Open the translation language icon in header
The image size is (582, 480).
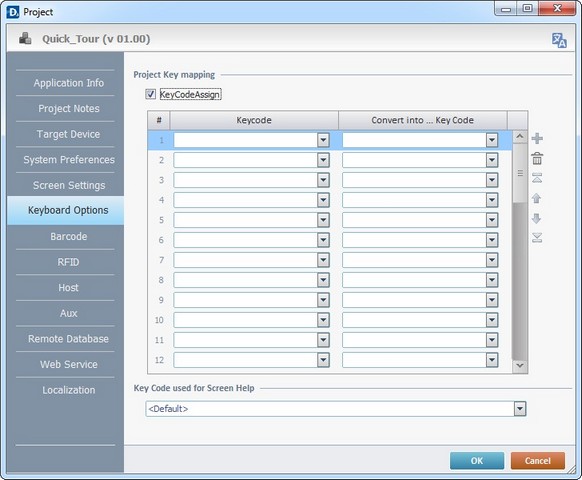point(559,40)
